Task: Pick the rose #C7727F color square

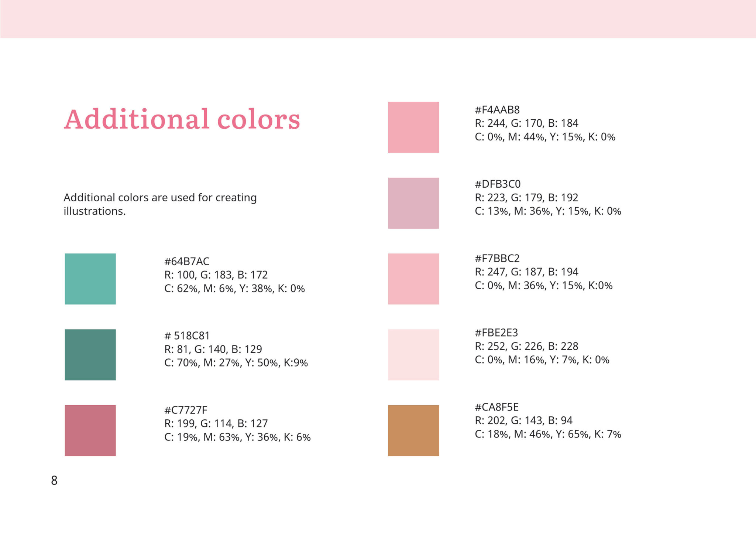Action: 90,430
